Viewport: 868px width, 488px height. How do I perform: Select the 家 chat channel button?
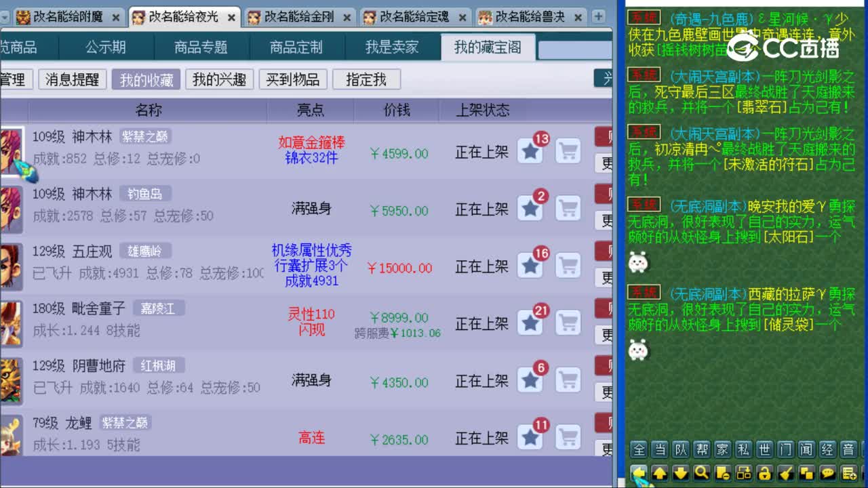[x=723, y=449]
